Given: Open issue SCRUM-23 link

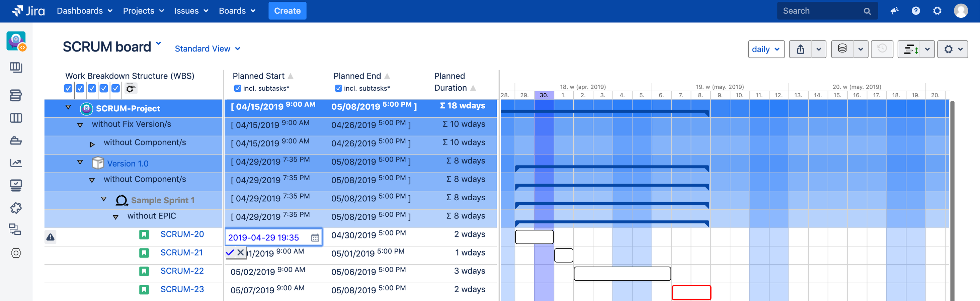Looking at the screenshot, I should coord(182,289).
